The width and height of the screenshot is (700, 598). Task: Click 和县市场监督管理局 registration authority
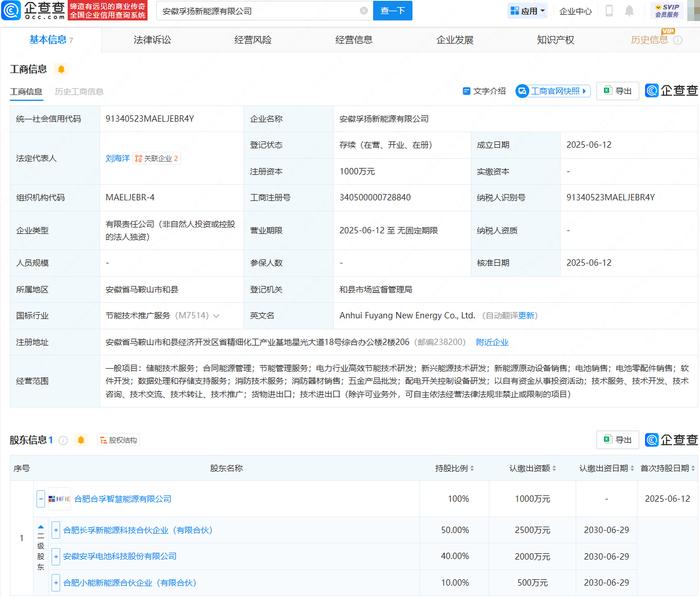pyautogui.click(x=376, y=290)
